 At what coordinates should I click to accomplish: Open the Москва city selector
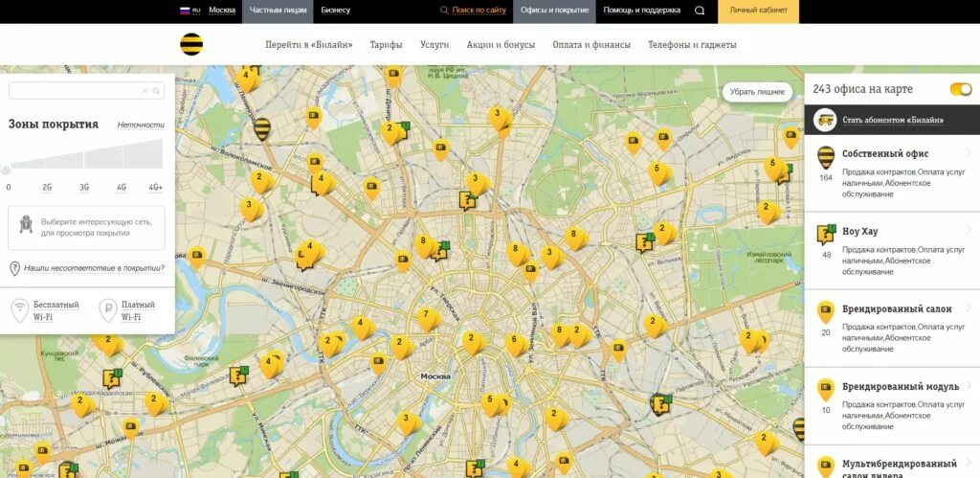point(222,11)
